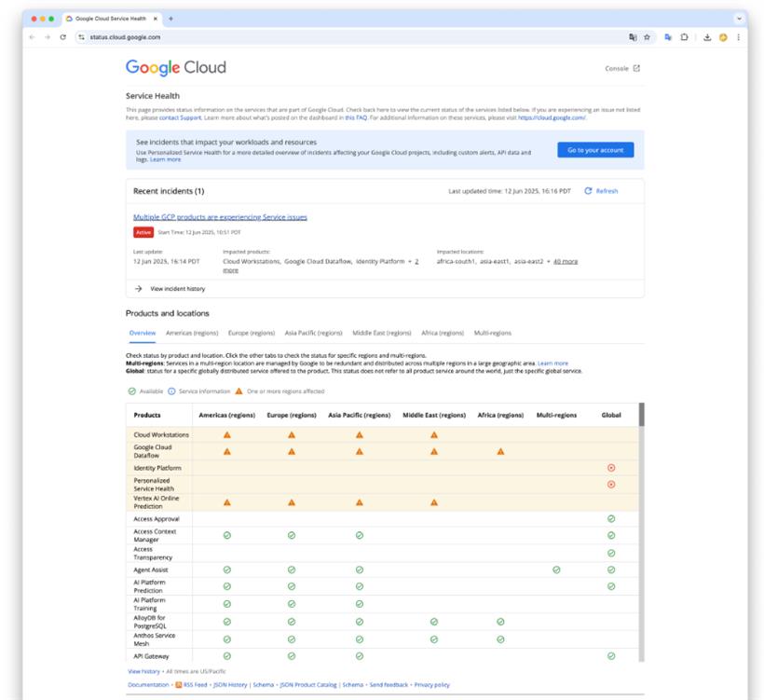
Task: Click the translate icon in address bar
Action: (x=633, y=37)
